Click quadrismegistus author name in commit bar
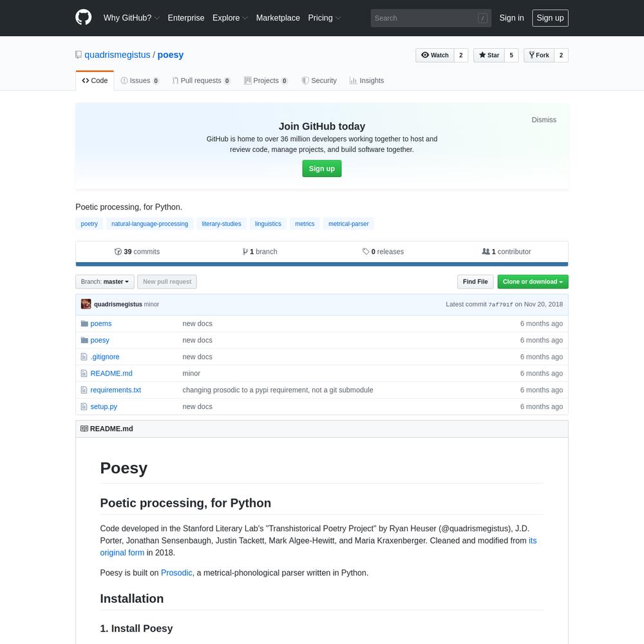Screen dimensions: 644x644 coord(118,305)
